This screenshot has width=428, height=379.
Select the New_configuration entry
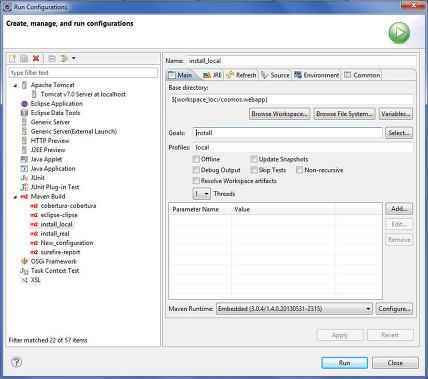(67, 243)
